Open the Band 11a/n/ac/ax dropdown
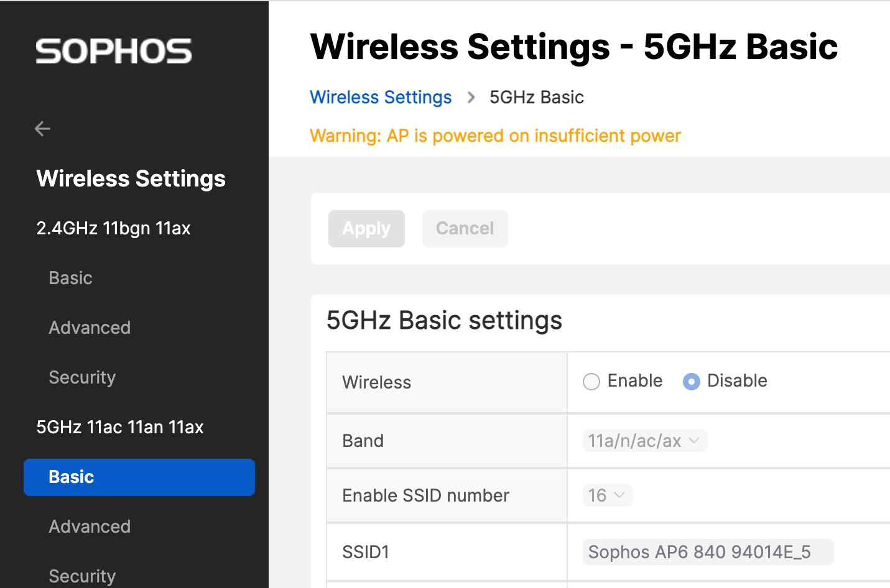 point(644,441)
